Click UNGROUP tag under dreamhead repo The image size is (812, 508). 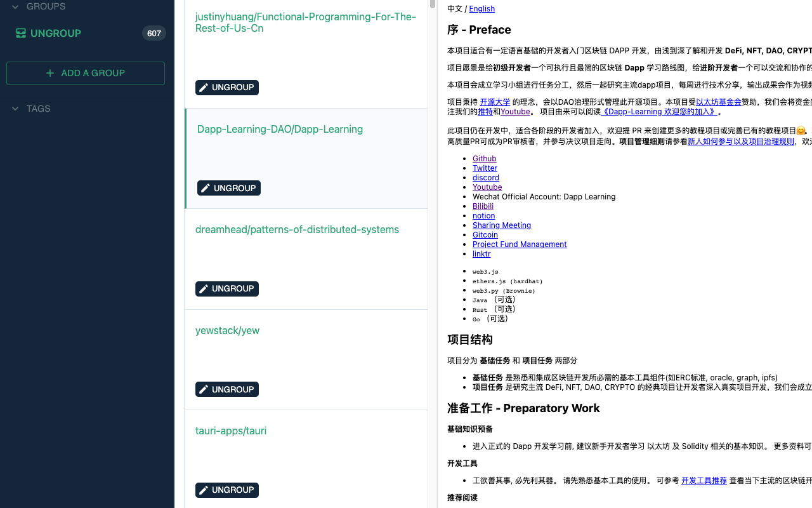point(227,289)
